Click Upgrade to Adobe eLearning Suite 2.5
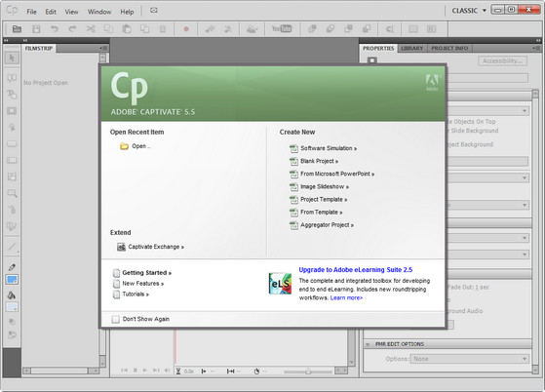This screenshot has height=392, width=545. click(x=356, y=270)
